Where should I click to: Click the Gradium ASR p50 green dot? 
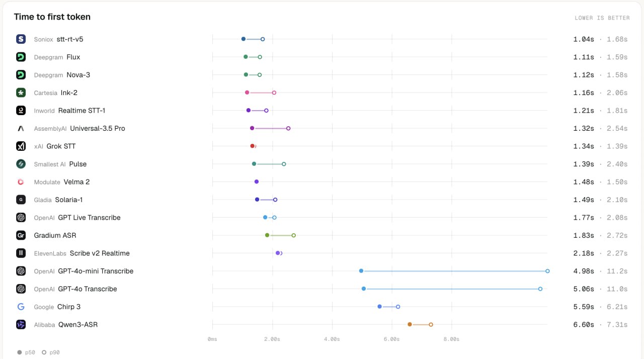[267, 235]
